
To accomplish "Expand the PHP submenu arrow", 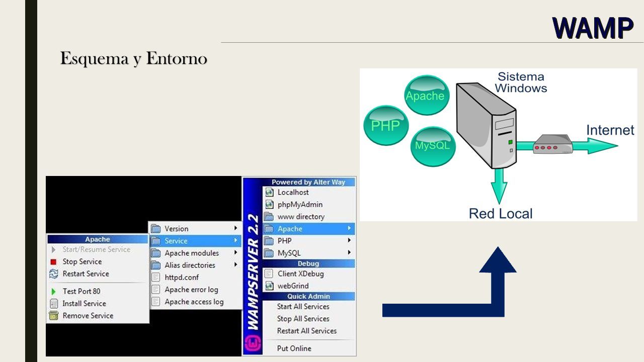I will pos(349,240).
